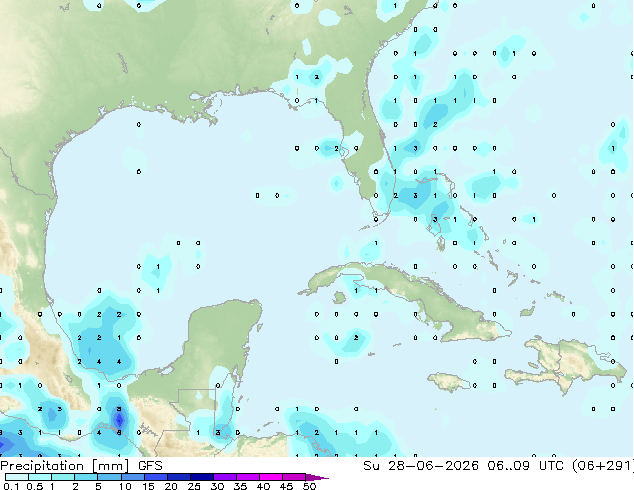Click the 2–5 mm legend color box

click(x=86, y=477)
